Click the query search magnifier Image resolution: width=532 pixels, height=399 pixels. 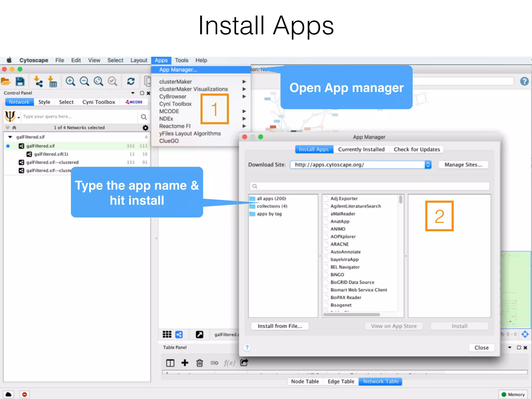[144, 117]
